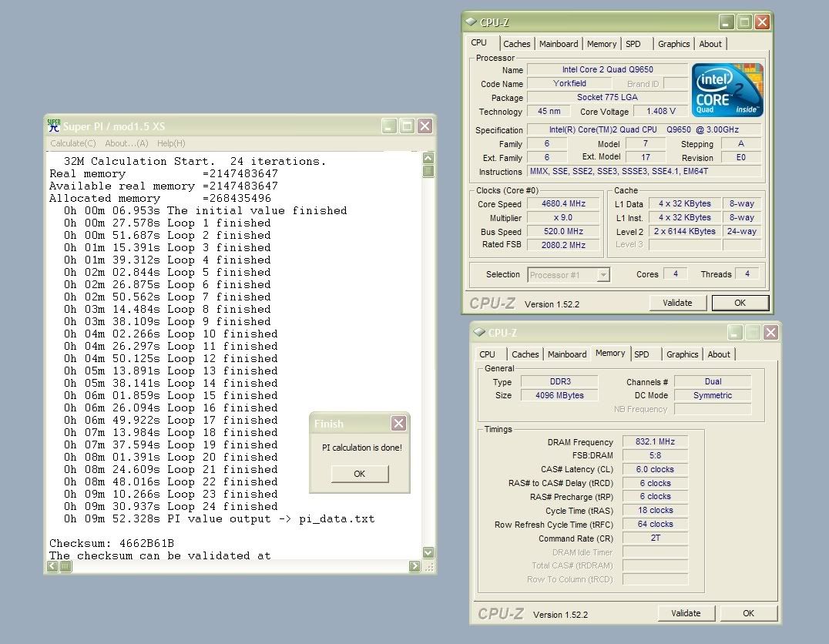The width and height of the screenshot is (829, 644).
Task: Click the Bus Speed value 520.0 MHz
Action: (x=564, y=232)
